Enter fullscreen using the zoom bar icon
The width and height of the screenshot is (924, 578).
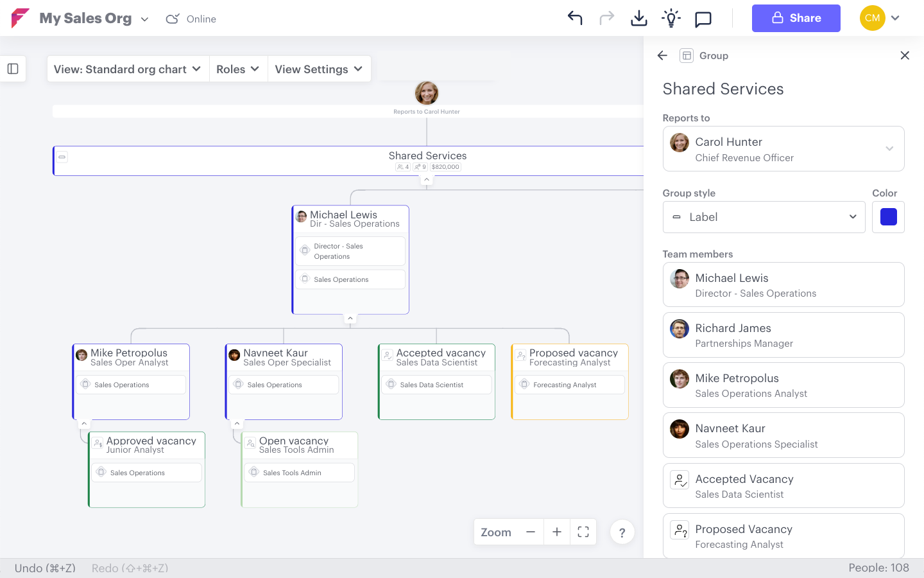pos(583,532)
